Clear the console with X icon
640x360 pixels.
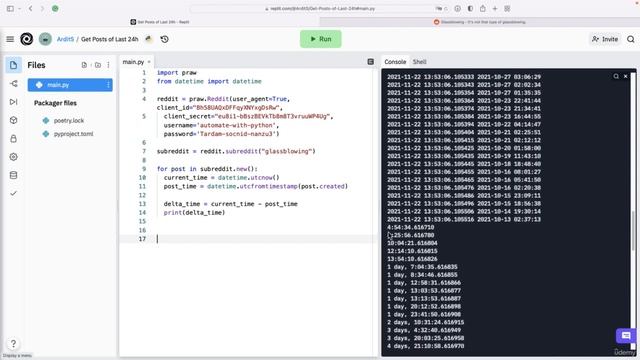625,76
